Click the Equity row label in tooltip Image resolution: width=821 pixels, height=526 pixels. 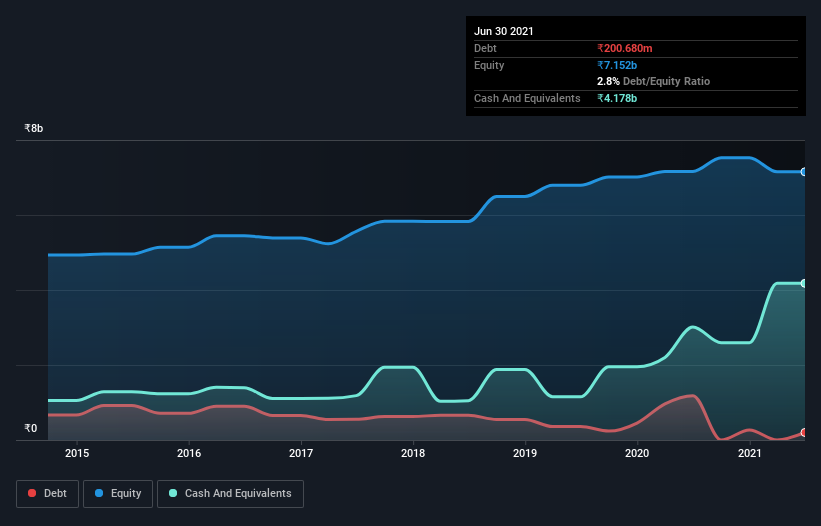click(489, 65)
